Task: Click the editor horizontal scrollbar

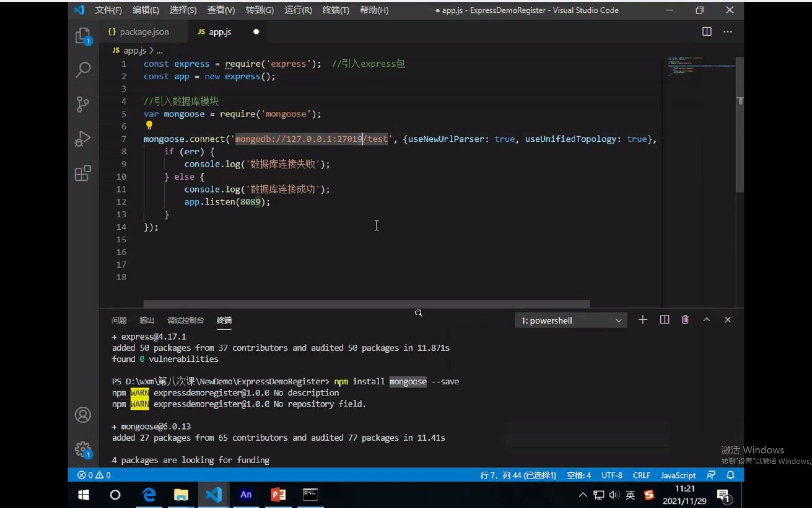Action: [367, 304]
